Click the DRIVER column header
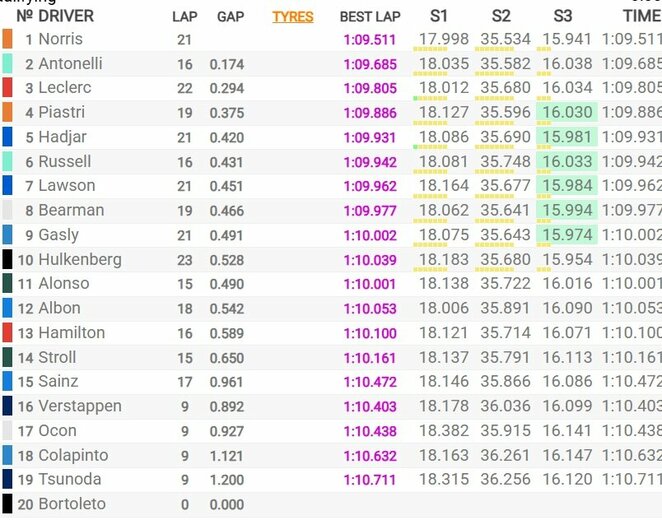 click(66, 16)
